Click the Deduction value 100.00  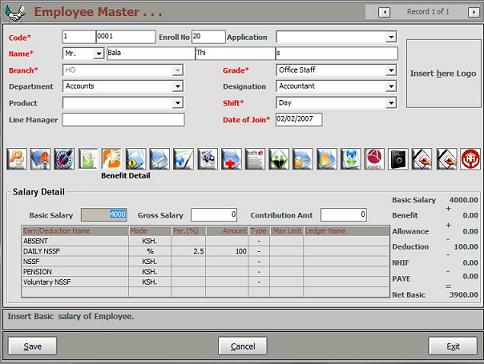point(466,247)
